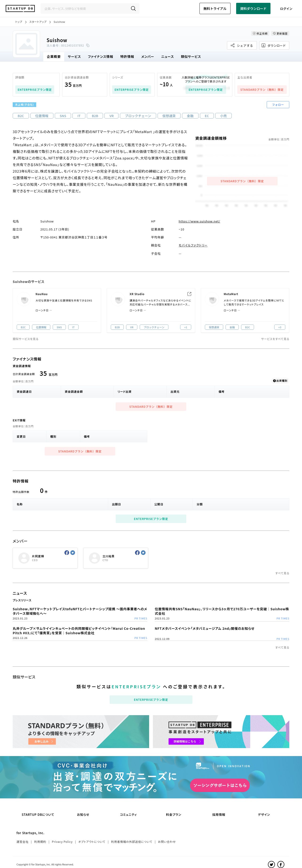The height and width of the screenshot is (868, 302).
Task: Open the 利用規約 footer link
Action: [40, 842]
